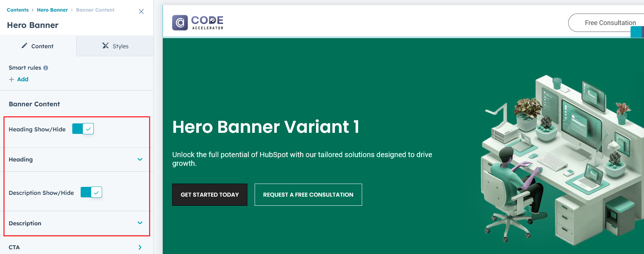Click the Code Accelerator logo
This screenshot has width=644, height=254.
point(198,22)
